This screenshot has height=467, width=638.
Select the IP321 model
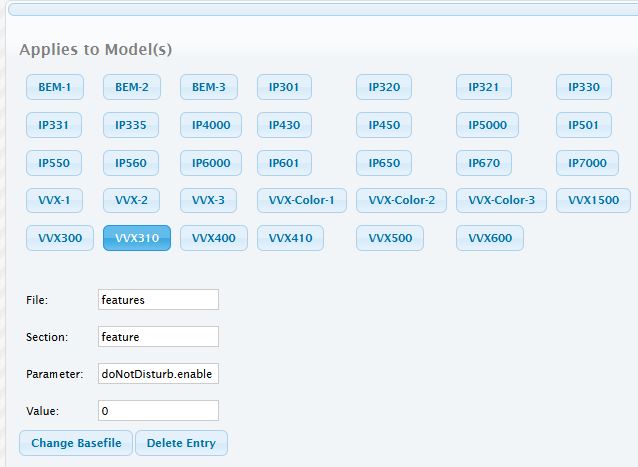484,87
